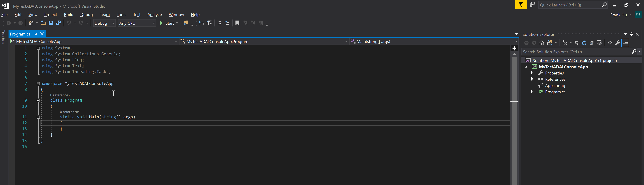Click the Show All Files icon
644x185 pixels.
(599, 43)
